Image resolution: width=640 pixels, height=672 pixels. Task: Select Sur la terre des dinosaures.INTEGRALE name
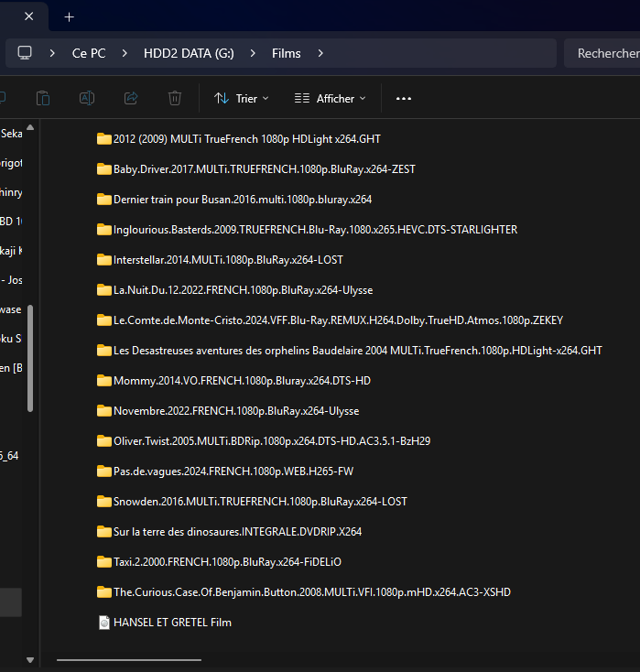point(237,531)
